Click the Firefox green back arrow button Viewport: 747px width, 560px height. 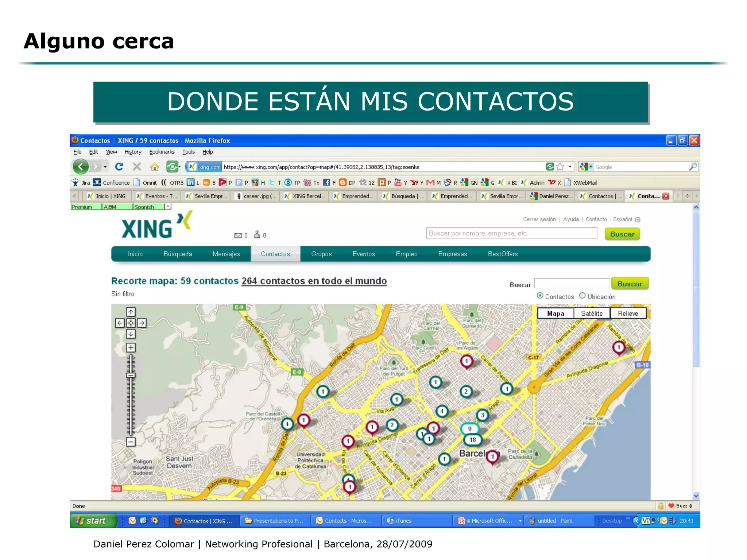pyautogui.click(x=81, y=167)
